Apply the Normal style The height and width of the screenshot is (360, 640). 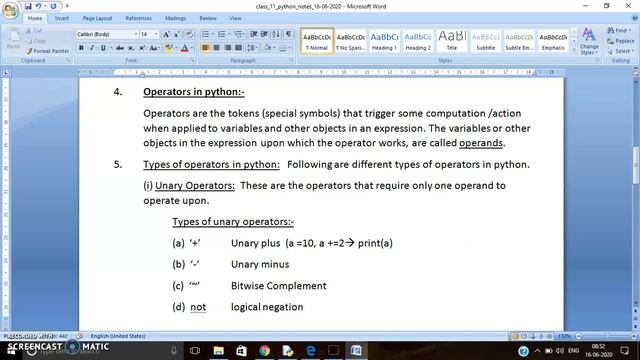click(317, 40)
